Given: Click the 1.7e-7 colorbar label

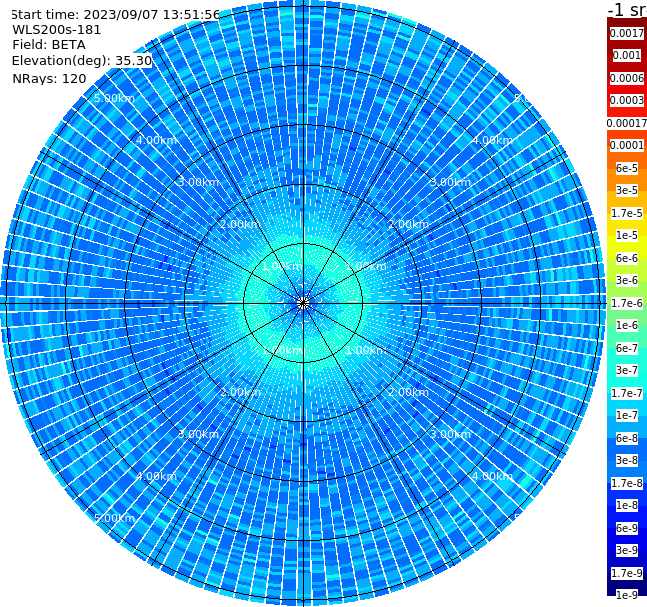Looking at the screenshot, I should coord(627,393).
